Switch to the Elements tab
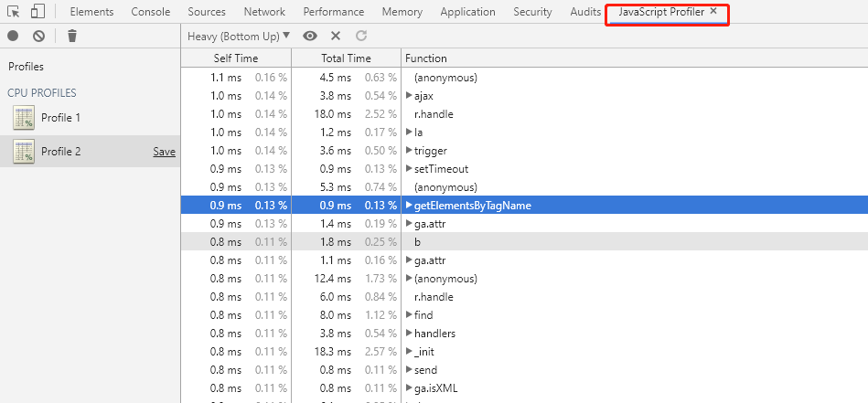 tap(91, 12)
